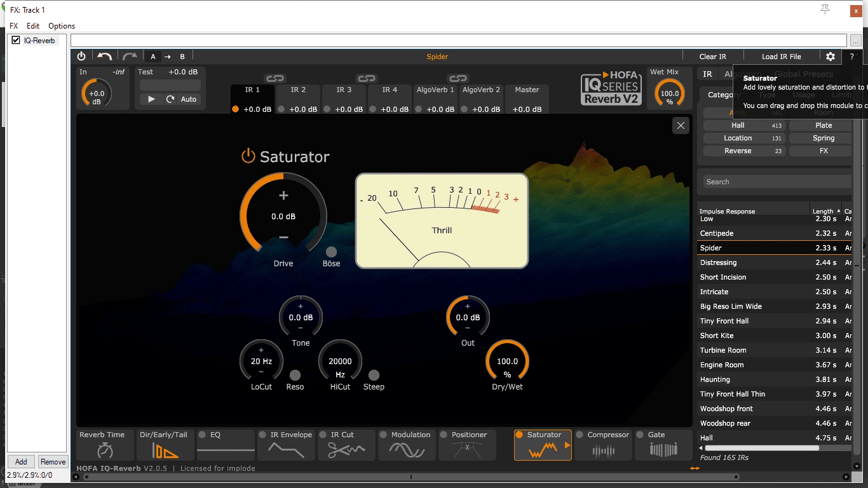This screenshot has height=488, width=868.
Task: Toggle the Reso switch
Action: [295, 375]
